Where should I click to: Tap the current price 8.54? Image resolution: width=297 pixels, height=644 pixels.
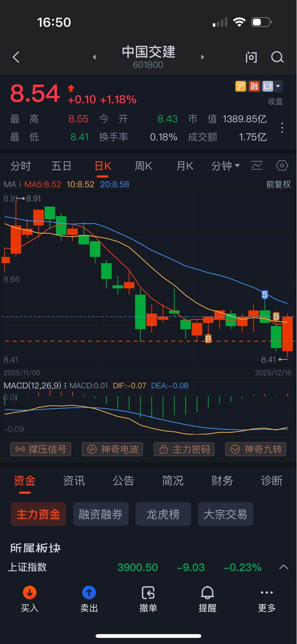click(x=35, y=94)
